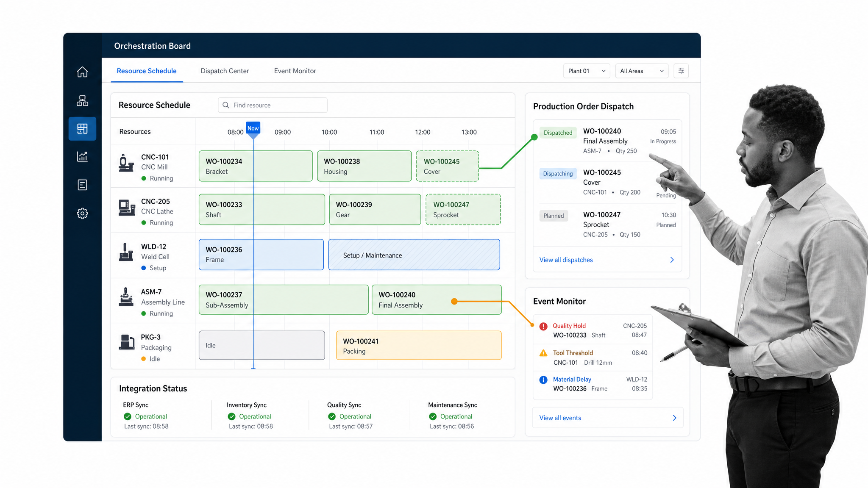Click the PKG-3 resource name
The width and height of the screenshot is (868, 488).
pos(150,337)
